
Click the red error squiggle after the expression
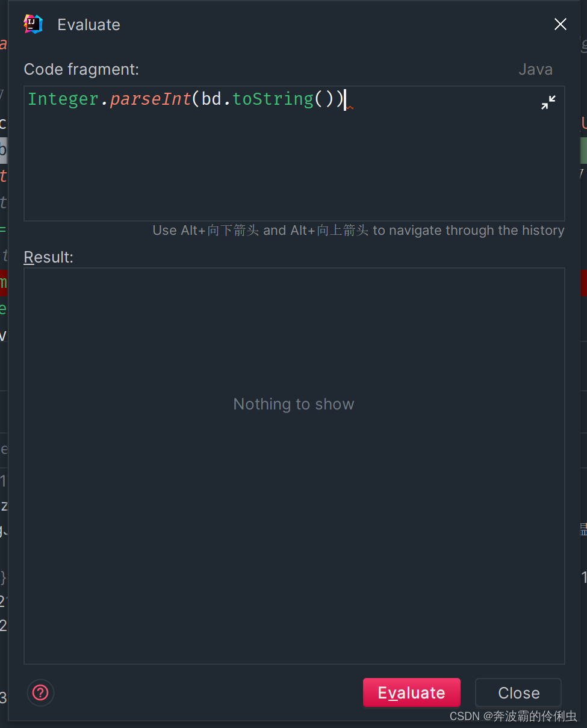point(350,107)
